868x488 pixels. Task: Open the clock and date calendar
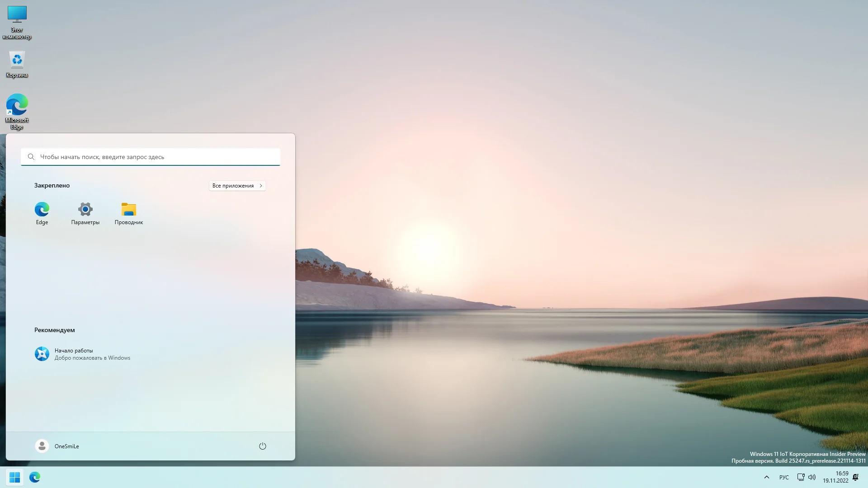pyautogui.click(x=835, y=477)
